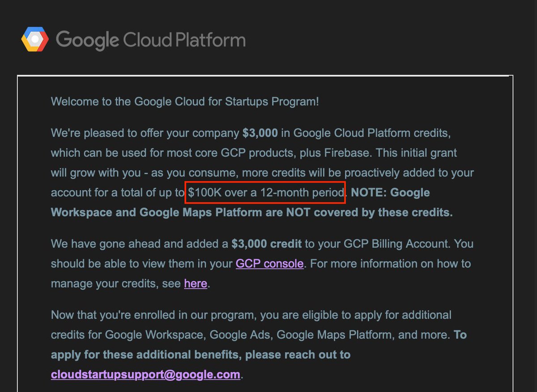Open the GCP console link
537x392 pixels.
(270, 263)
